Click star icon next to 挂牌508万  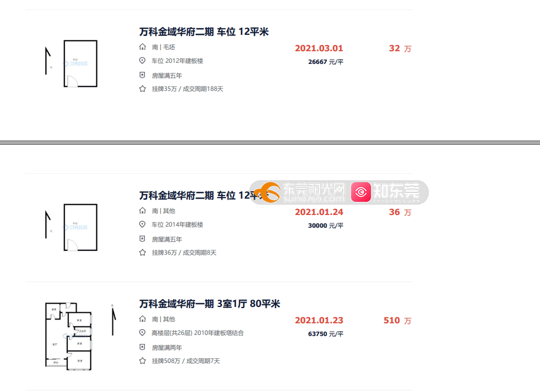142,361
